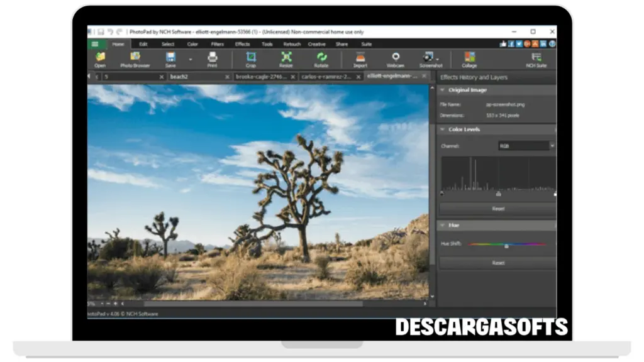Screen dimensions: 644x362
Task: Open the Webcam capture tool
Action: pos(395,58)
